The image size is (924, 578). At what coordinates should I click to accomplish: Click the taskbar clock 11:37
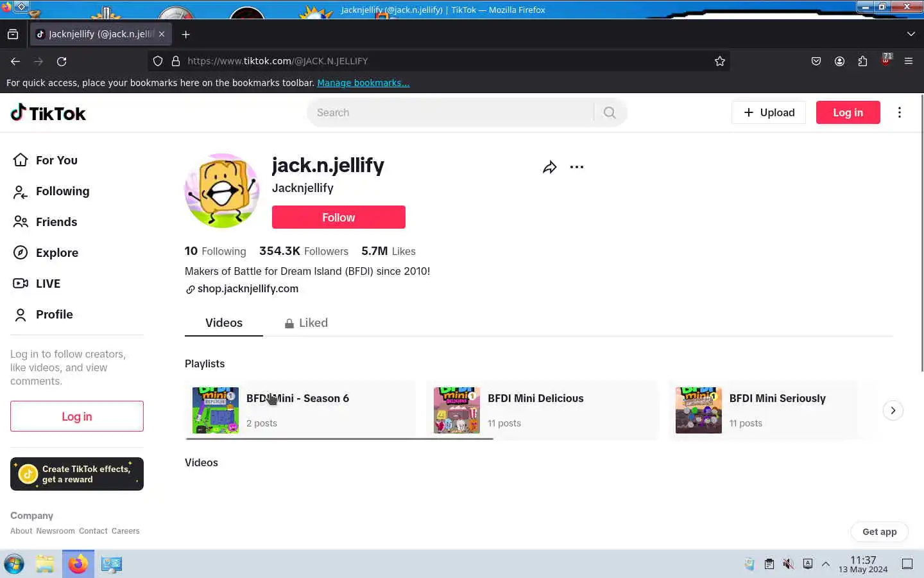point(863,564)
